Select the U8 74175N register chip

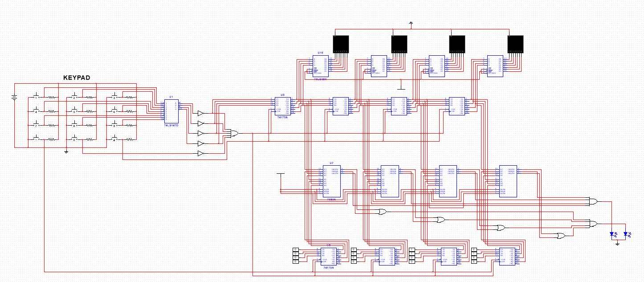(x=329, y=256)
